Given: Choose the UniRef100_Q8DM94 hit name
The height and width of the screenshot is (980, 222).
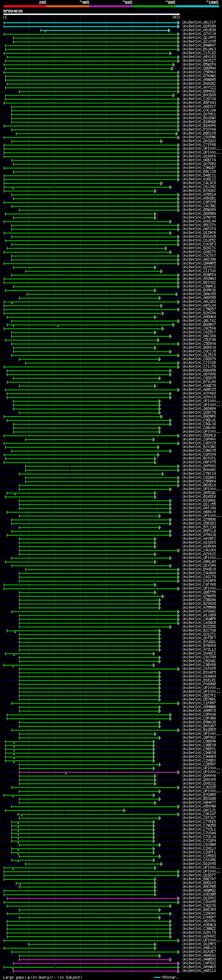Looking at the screenshot, I should pyautogui.click(x=199, y=68).
